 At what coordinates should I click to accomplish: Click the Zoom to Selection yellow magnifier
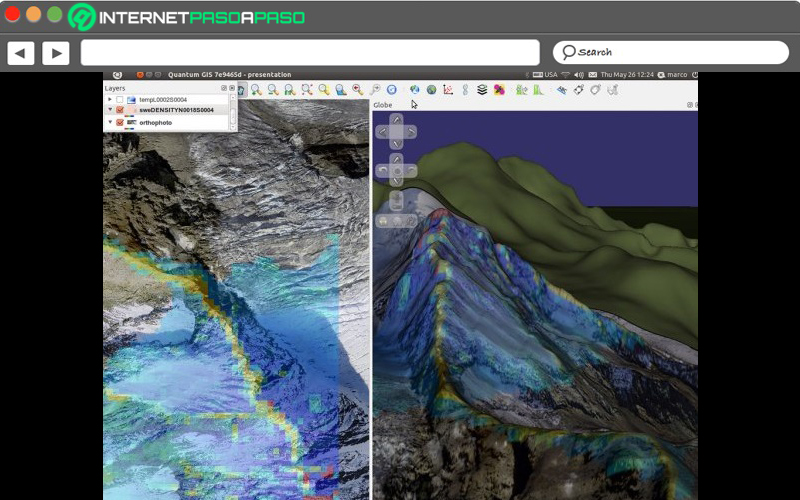click(x=324, y=90)
